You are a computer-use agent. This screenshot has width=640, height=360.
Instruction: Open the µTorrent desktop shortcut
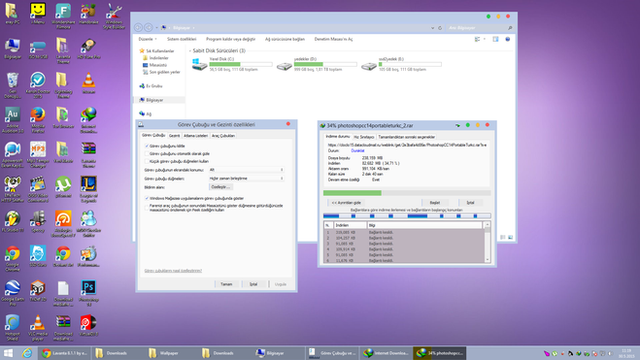coord(63,187)
